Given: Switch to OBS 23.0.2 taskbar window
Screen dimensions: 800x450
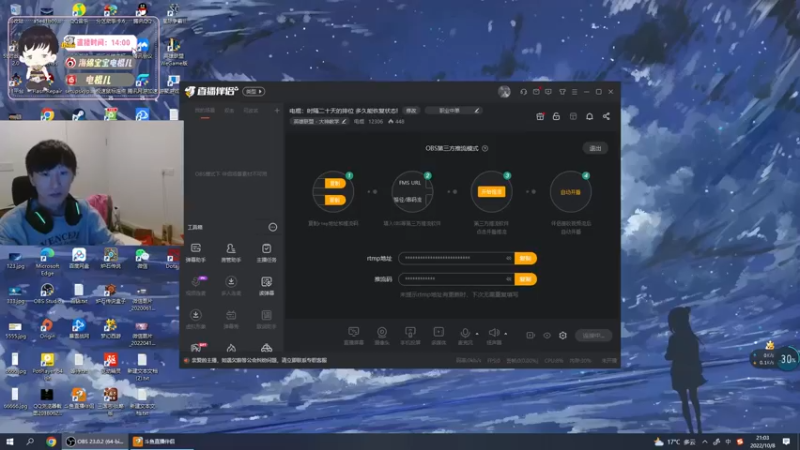Looking at the screenshot, I should click(95, 441).
